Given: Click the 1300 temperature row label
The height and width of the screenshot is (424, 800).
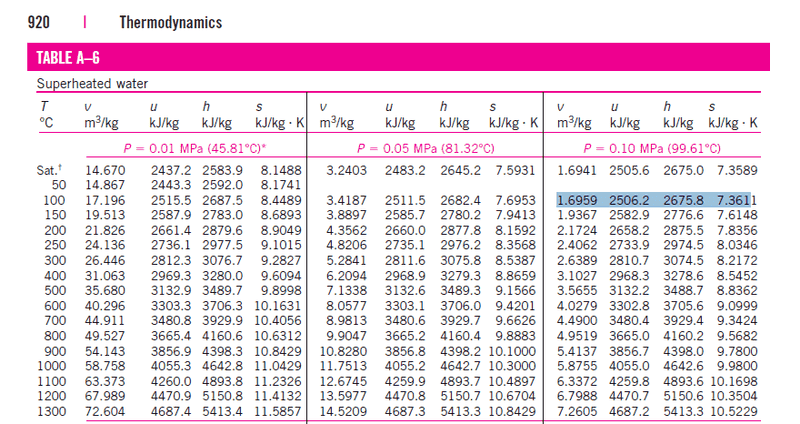Looking at the screenshot, I should 49,408.
